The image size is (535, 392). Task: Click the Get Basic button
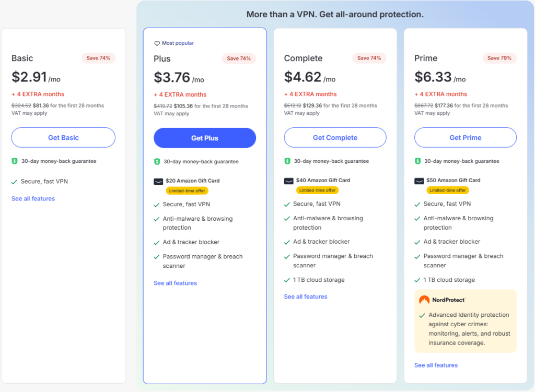63,138
